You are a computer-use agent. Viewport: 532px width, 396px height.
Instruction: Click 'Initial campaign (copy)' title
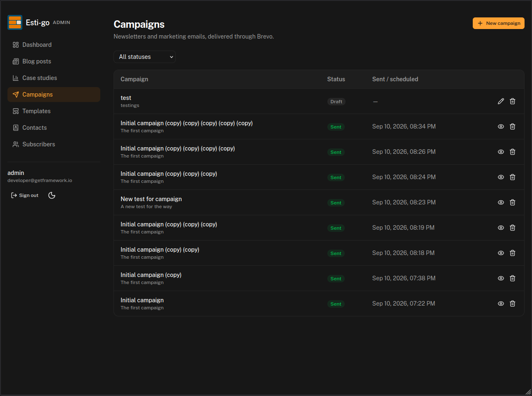(151, 275)
